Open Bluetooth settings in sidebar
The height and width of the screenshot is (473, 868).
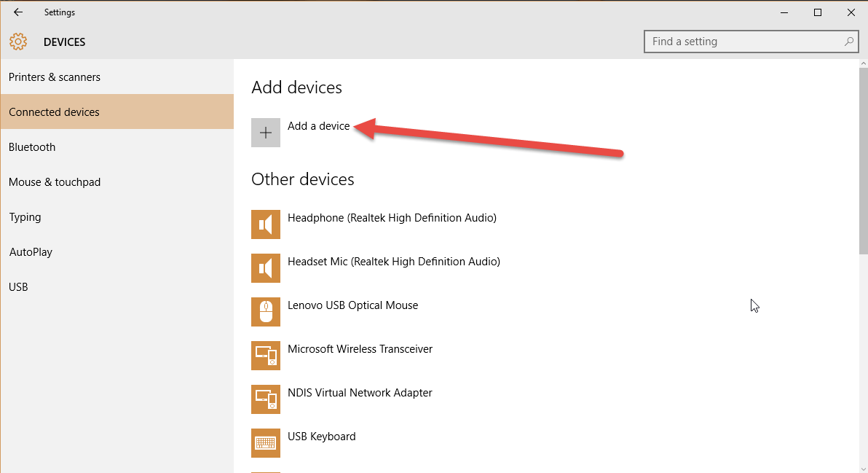tap(32, 146)
